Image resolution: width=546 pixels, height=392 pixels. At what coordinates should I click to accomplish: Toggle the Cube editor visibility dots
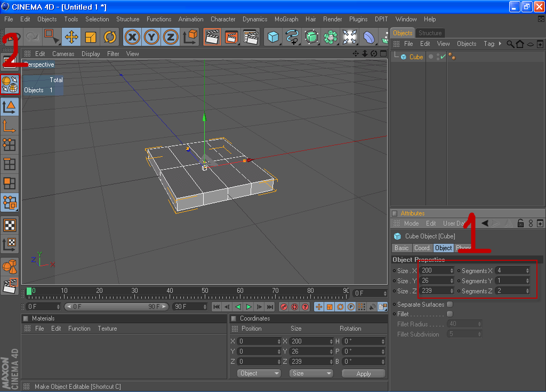tap(438, 57)
